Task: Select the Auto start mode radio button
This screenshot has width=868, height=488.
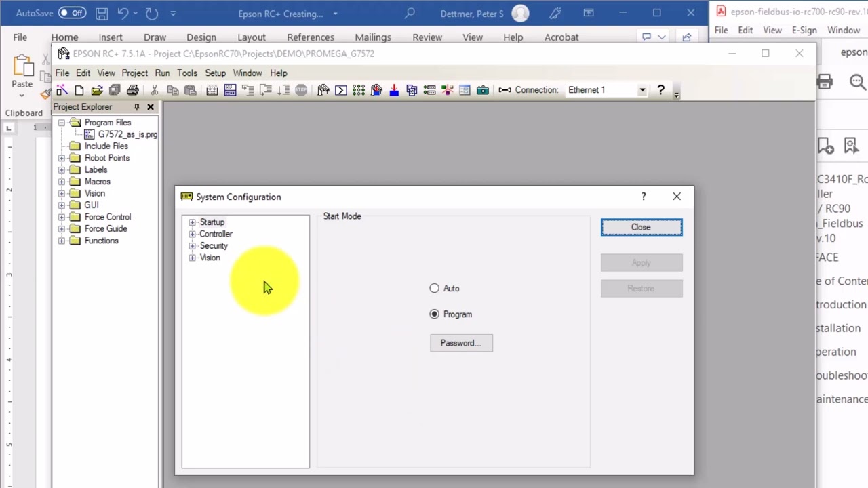Action: point(435,289)
